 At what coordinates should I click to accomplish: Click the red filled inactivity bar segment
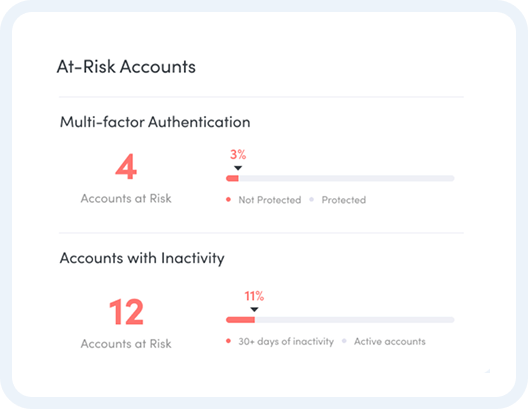click(240, 320)
